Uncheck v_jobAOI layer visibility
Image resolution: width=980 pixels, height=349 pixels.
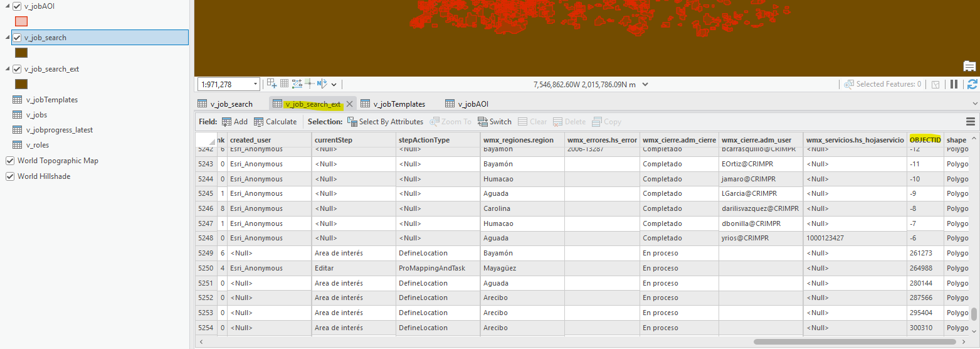point(17,6)
